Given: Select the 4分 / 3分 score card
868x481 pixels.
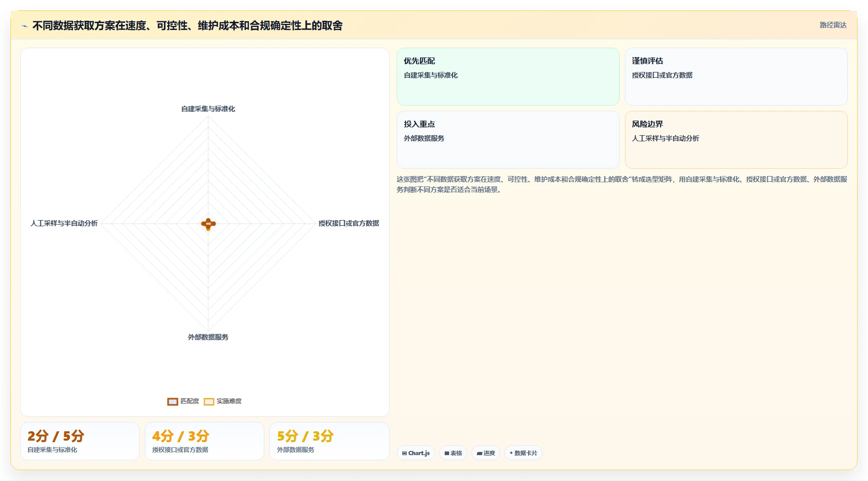Looking at the screenshot, I should pos(204,441).
